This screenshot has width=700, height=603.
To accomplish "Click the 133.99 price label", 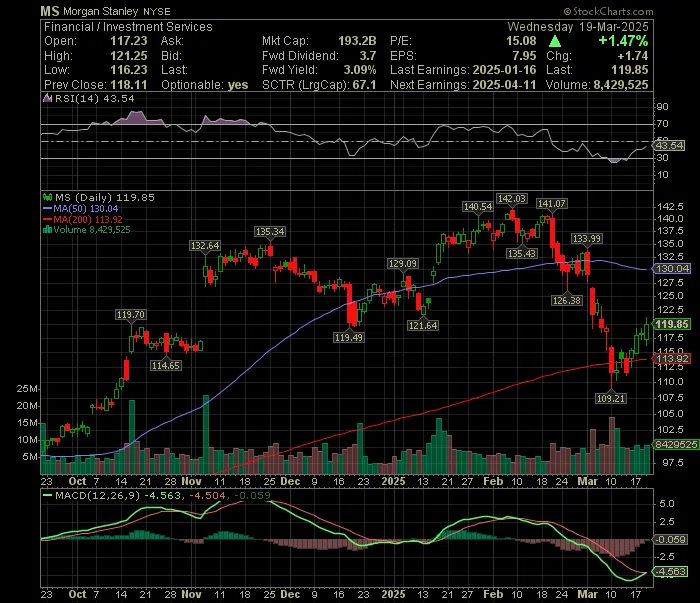I will coord(587,239).
